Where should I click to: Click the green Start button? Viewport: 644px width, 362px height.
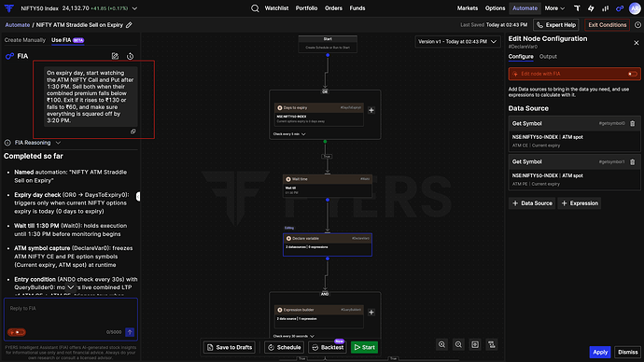(364, 347)
